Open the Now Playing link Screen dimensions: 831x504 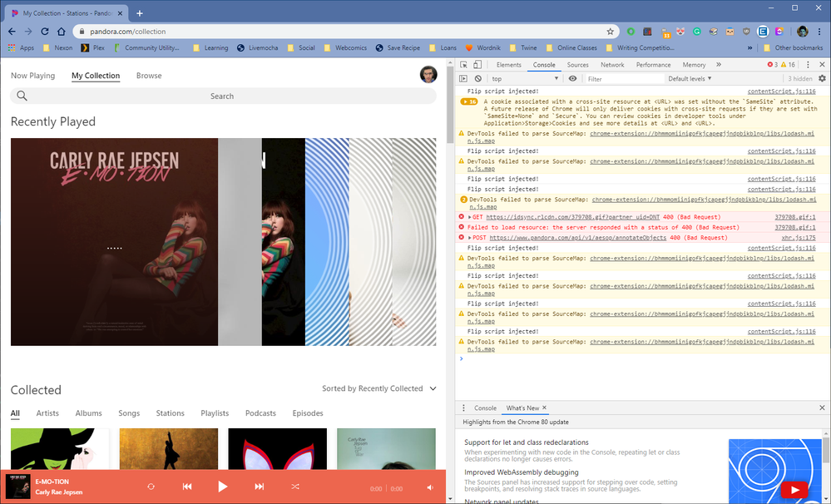32,76
